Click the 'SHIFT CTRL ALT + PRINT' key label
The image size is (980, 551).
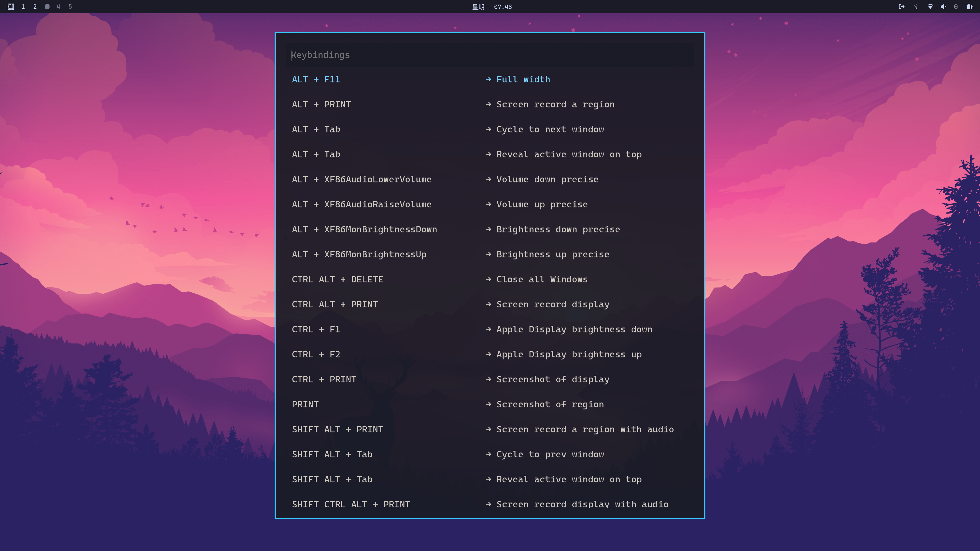351,505
